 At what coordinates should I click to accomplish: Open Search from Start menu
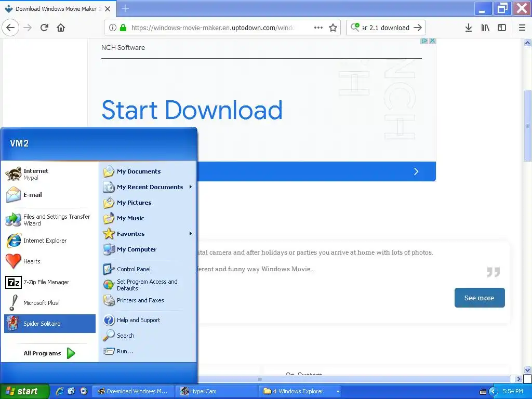(x=148, y=336)
